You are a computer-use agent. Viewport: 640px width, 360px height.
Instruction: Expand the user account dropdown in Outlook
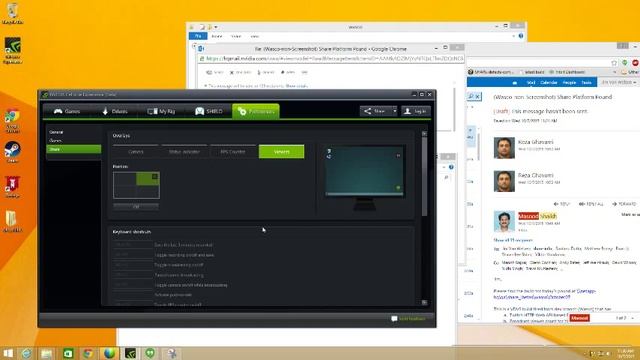[619, 82]
